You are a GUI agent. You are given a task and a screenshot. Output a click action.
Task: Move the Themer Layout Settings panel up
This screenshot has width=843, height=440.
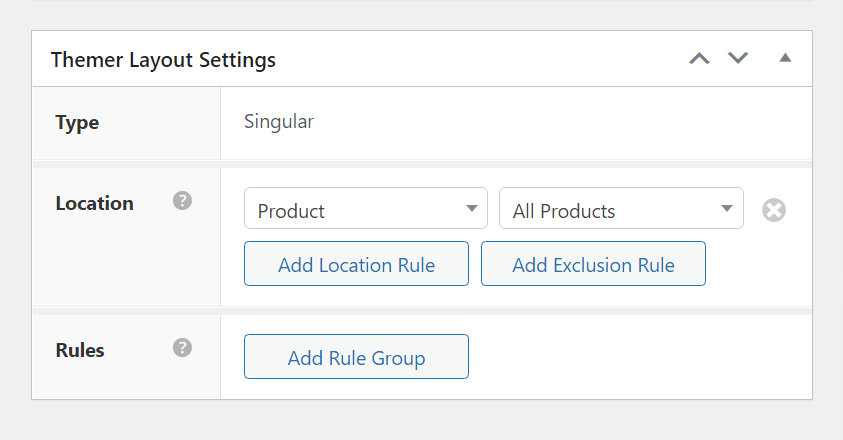pyautogui.click(x=699, y=58)
